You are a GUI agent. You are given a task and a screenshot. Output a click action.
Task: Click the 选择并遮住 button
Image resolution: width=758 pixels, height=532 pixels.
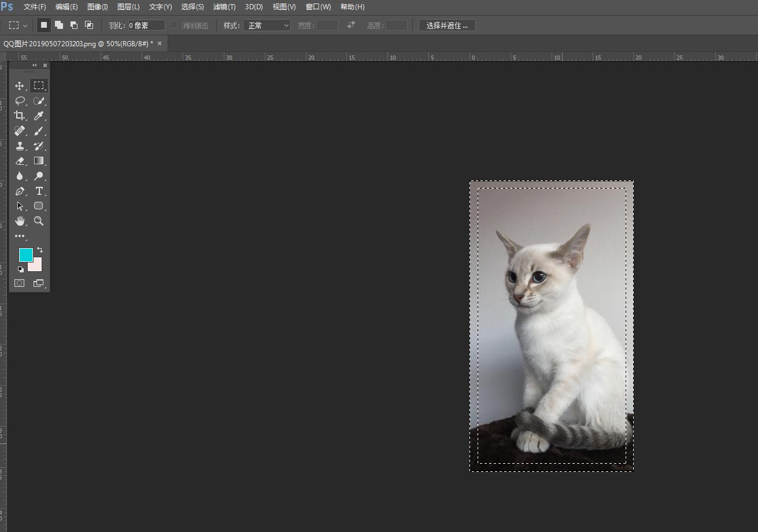click(447, 25)
